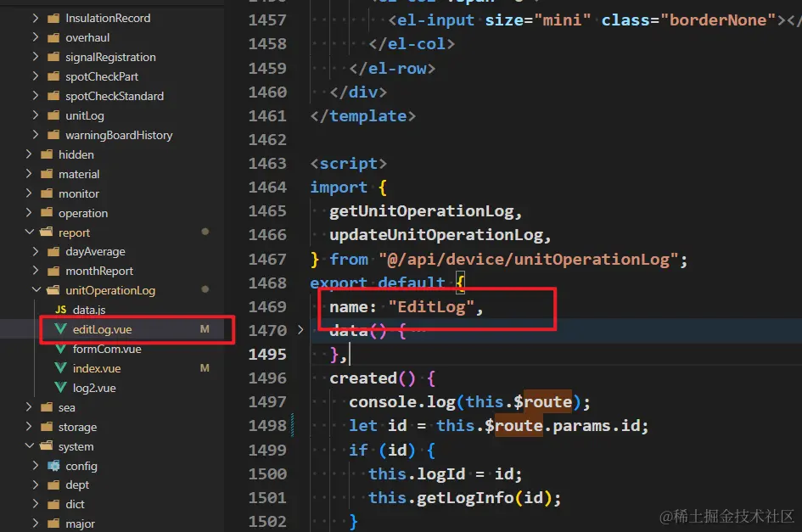This screenshot has height=532, width=802.
Task: Select the monthReport folder name
Action: click(x=99, y=272)
